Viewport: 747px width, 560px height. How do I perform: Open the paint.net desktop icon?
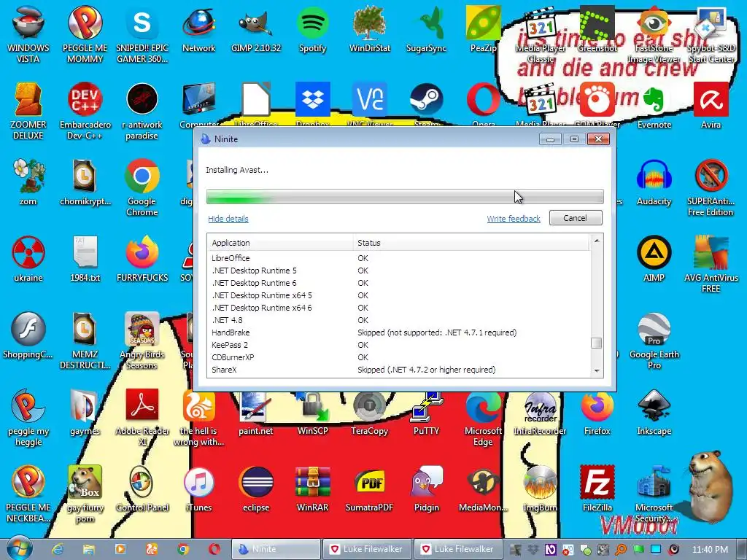[256, 413]
